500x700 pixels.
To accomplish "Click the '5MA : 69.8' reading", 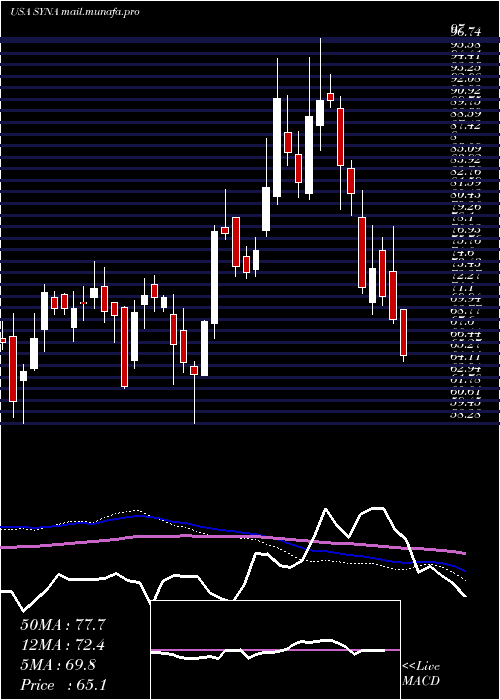I will click(x=58, y=665).
